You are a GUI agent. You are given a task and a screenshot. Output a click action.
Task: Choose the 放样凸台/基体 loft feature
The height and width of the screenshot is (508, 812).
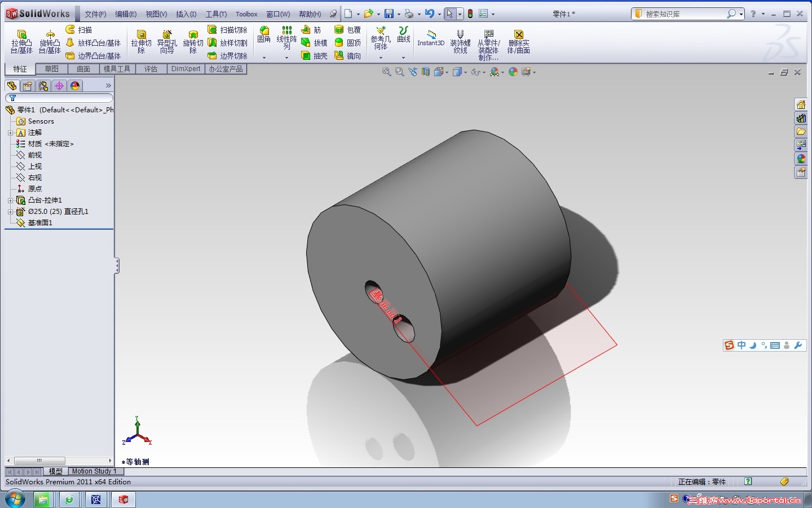pyautogui.click(x=94, y=43)
